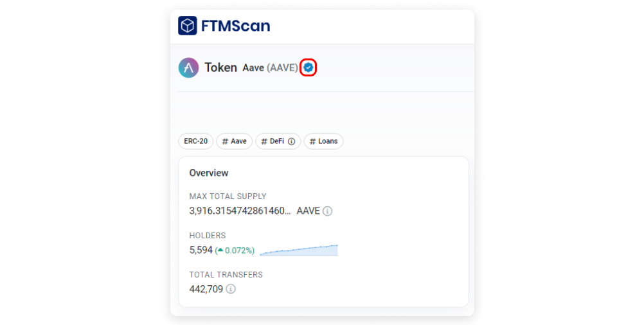644x325 pixels.
Task: Click the 442,709 total transfers number
Action: point(206,289)
